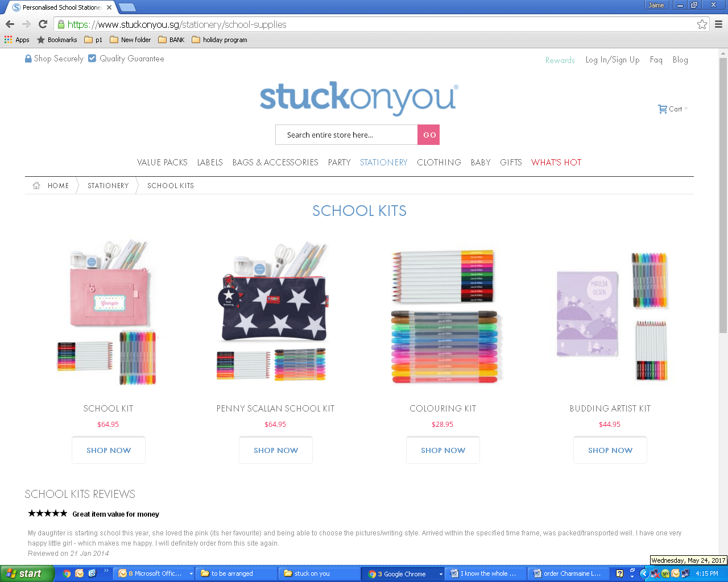Viewport: 728px width, 582px height.
Task: Open the PARTY menu
Action: click(x=339, y=163)
